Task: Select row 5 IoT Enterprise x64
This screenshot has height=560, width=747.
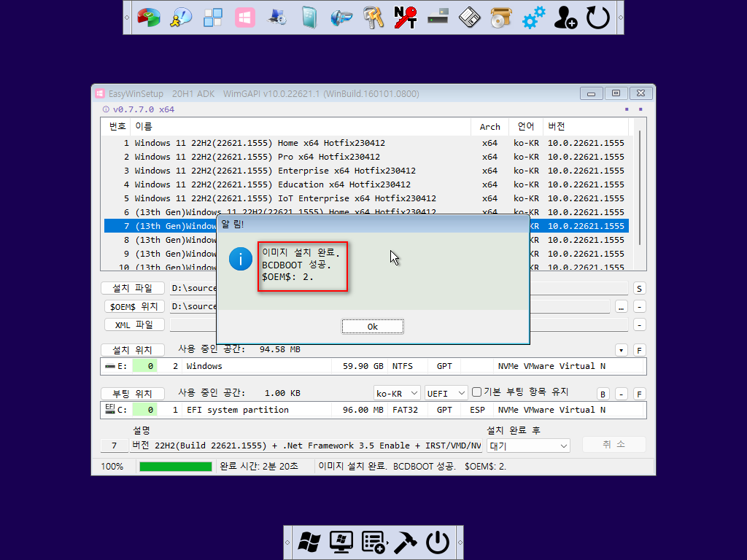Action: [x=366, y=198]
